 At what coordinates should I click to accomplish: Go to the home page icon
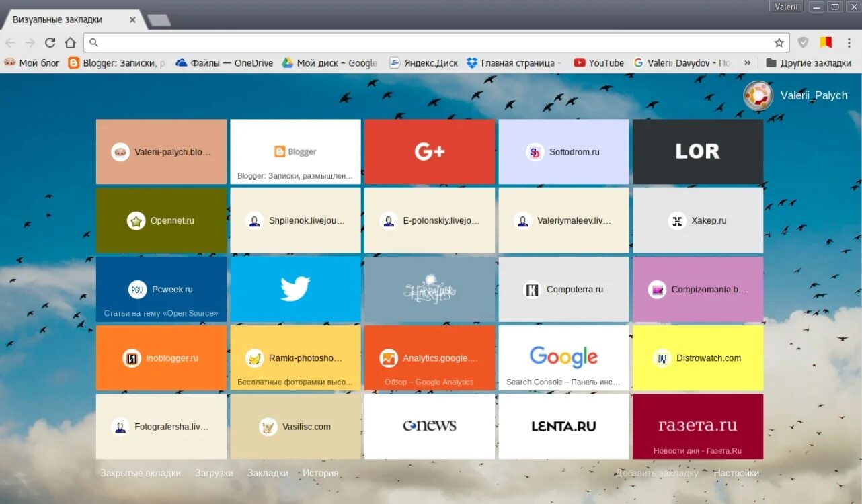click(70, 42)
